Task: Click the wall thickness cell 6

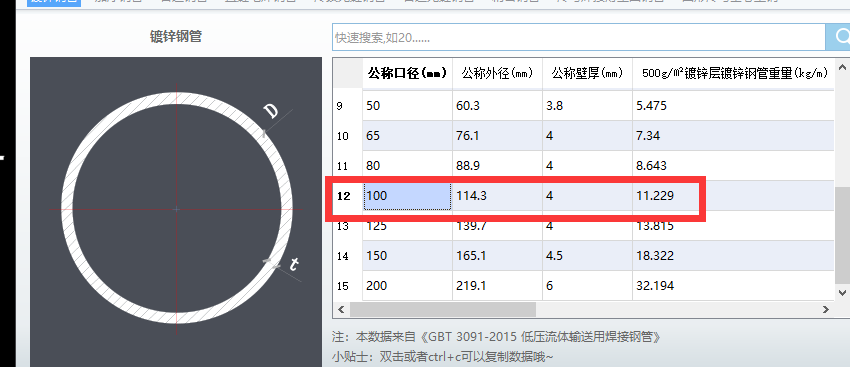Action: 587,286
